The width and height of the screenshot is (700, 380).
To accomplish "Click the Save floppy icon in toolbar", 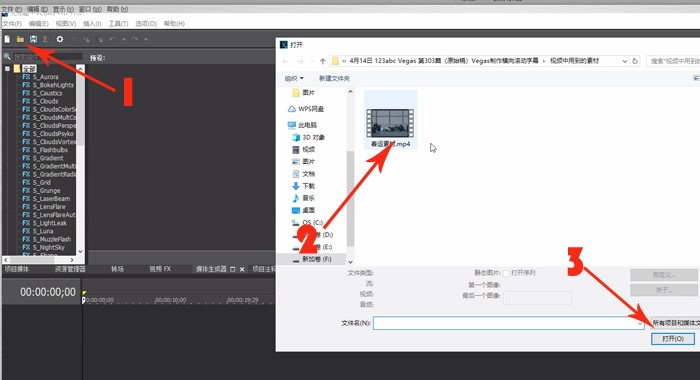I will coord(33,39).
